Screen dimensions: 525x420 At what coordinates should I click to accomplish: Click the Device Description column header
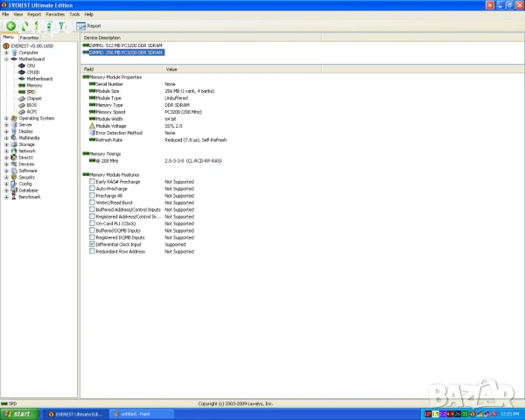click(201, 38)
